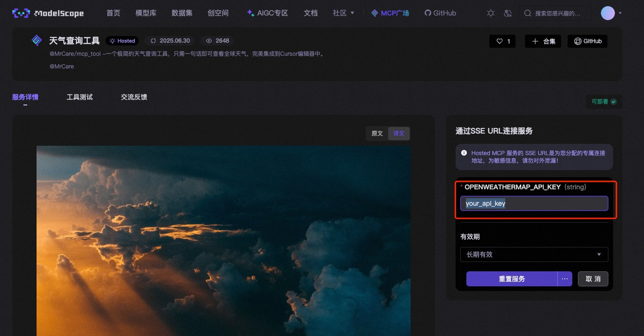Click the 可部署 status badge
This screenshot has height=336, width=644.
click(x=604, y=101)
